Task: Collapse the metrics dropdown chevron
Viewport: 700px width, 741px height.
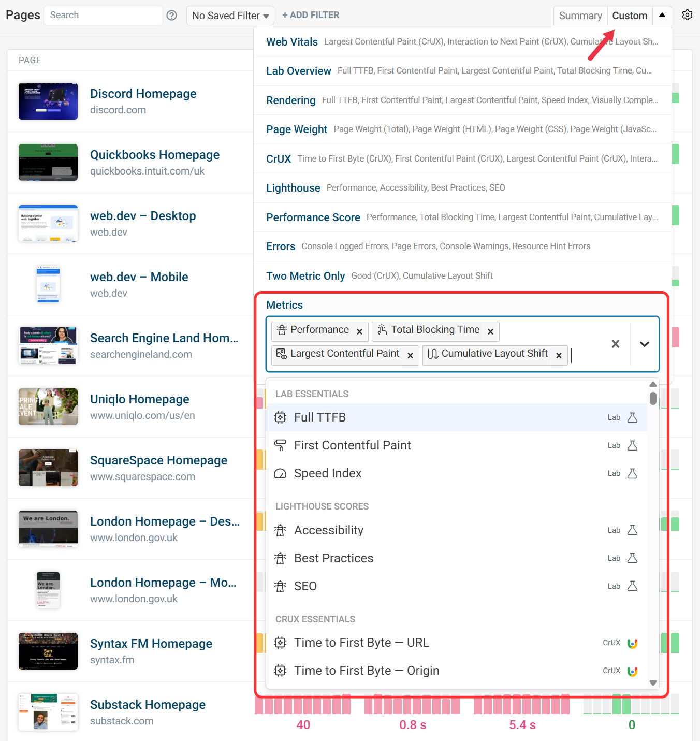Action: click(645, 344)
